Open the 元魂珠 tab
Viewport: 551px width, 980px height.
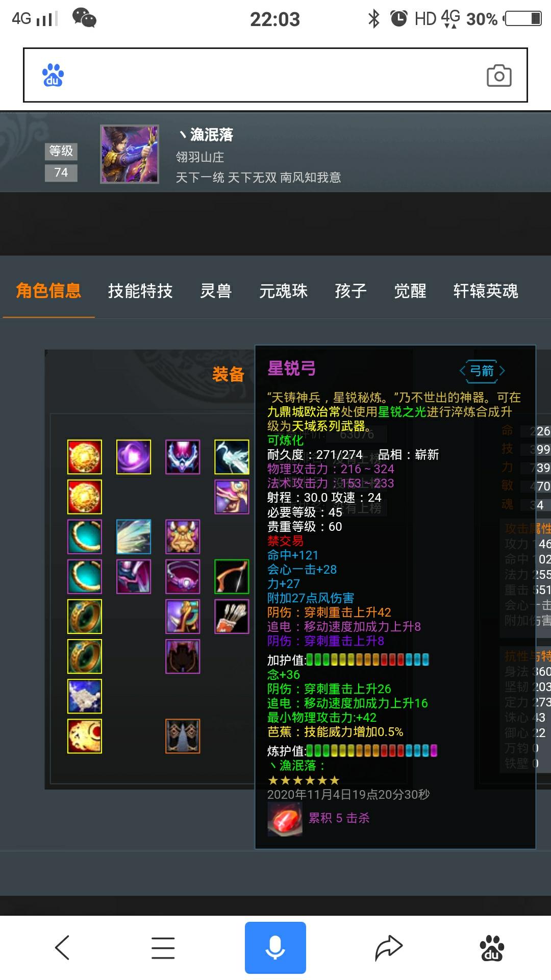[284, 291]
